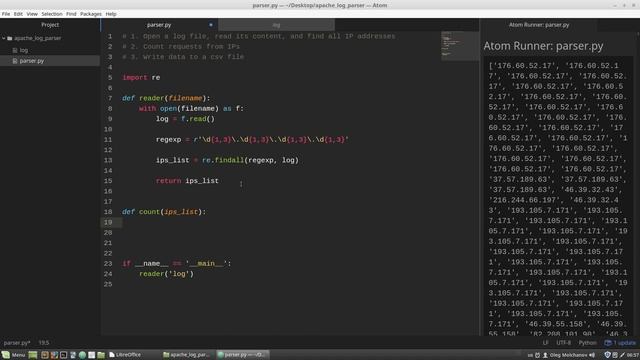Launch the terminal from the taskbar
Viewport: 640px width, 360px height.
click(64, 355)
